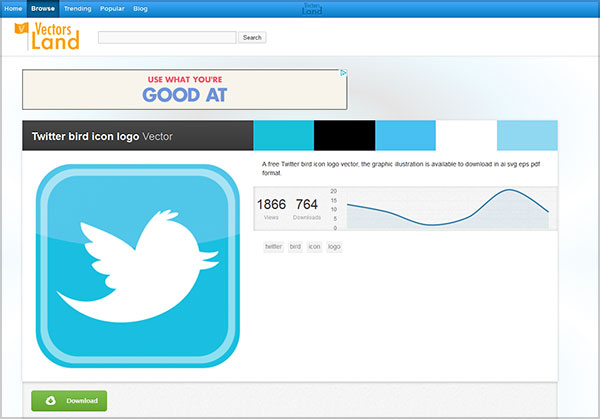Click the 'Twitter bird icon logo Vector' heading
This screenshot has height=419, width=600.
click(102, 136)
